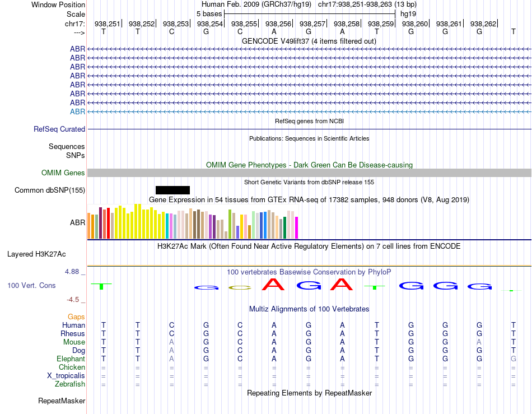Click the GENCODE V49lift37 track title
Screen dimensions: 532x414
pos(309,41)
